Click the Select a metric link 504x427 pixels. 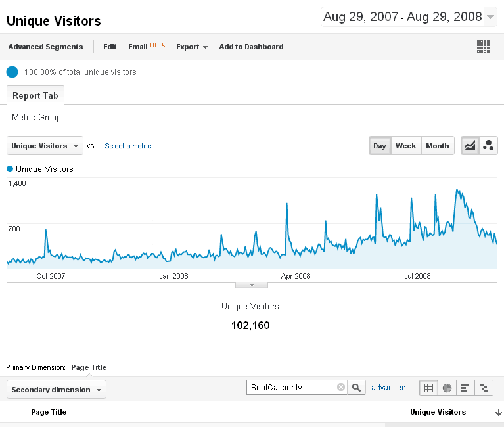tap(128, 146)
